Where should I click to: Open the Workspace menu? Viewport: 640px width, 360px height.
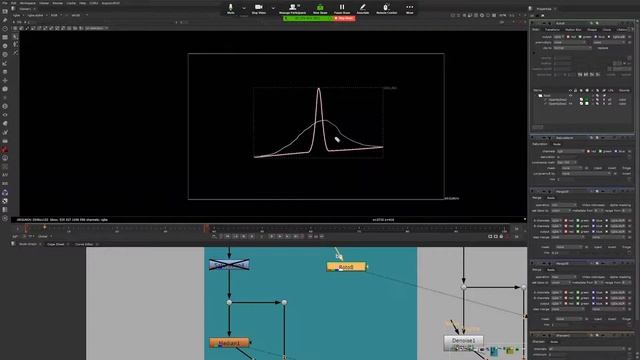coord(28,3)
